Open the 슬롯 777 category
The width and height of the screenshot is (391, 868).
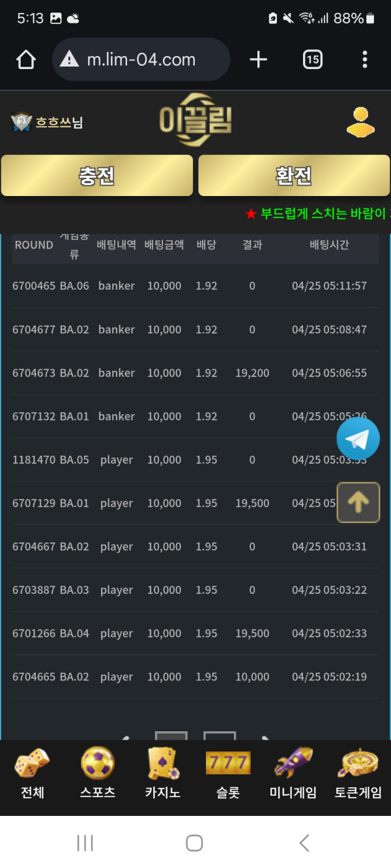pos(228,774)
